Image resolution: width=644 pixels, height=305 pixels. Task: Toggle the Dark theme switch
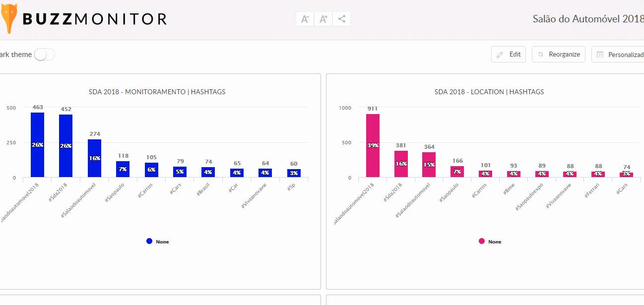click(x=44, y=55)
